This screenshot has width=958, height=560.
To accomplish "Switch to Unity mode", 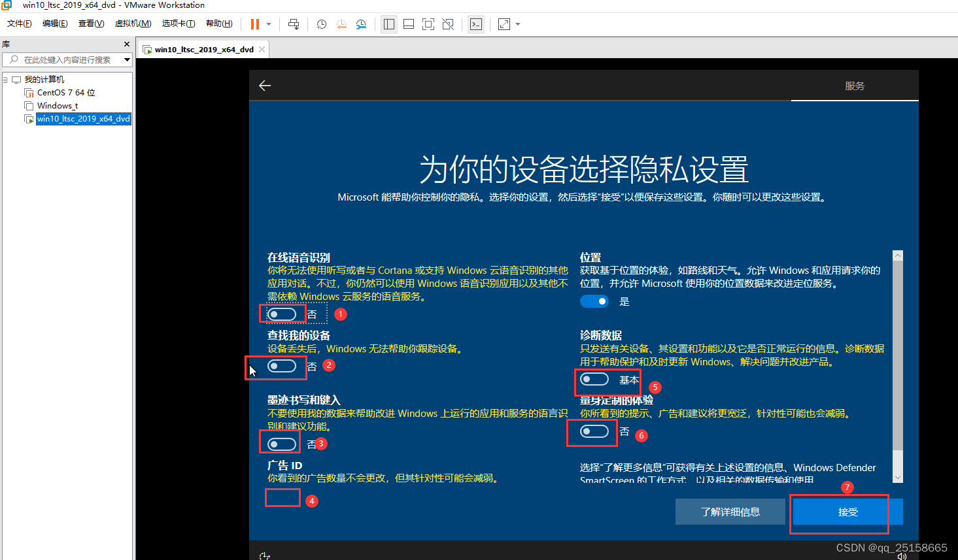I will click(448, 24).
